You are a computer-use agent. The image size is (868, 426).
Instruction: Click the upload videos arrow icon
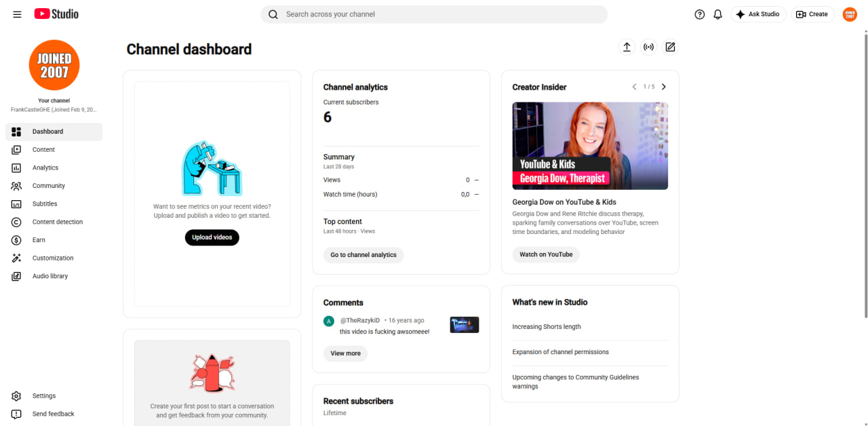(x=627, y=47)
